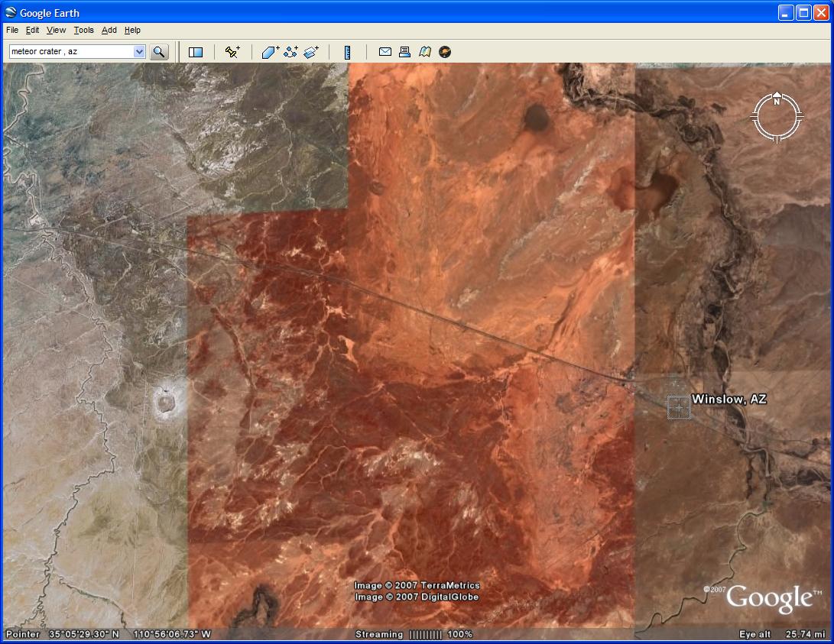Click the Meteor Crater on the map
The width and height of the screenshot is (834, 644).
pyautogui.click(x=164, y=402)
